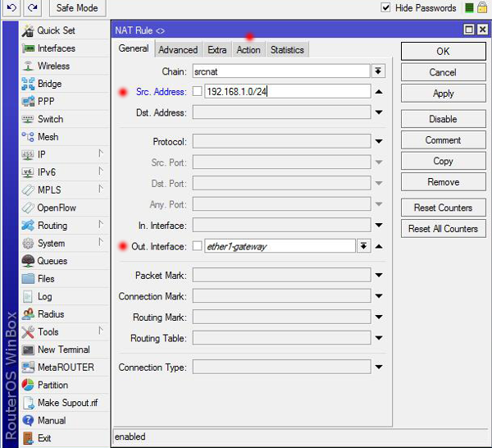This screenshot has width=492, height=448.
Task: Open the Queues icon
Action: point(28,261)
